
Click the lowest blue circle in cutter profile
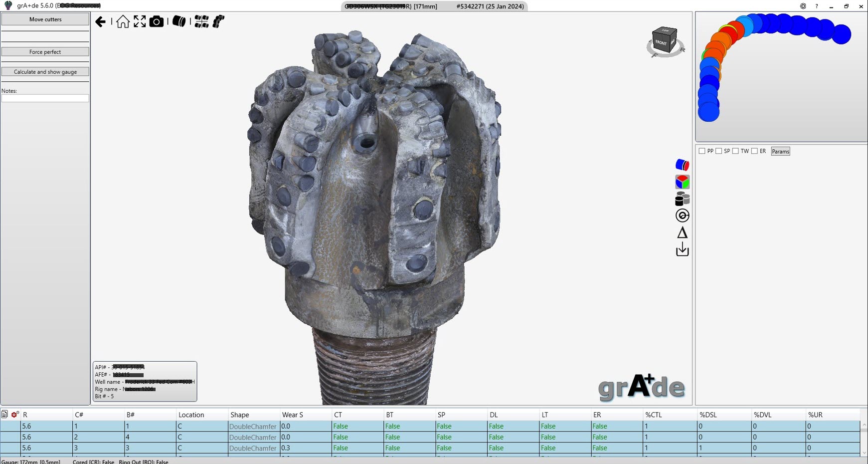pos(708,111)
